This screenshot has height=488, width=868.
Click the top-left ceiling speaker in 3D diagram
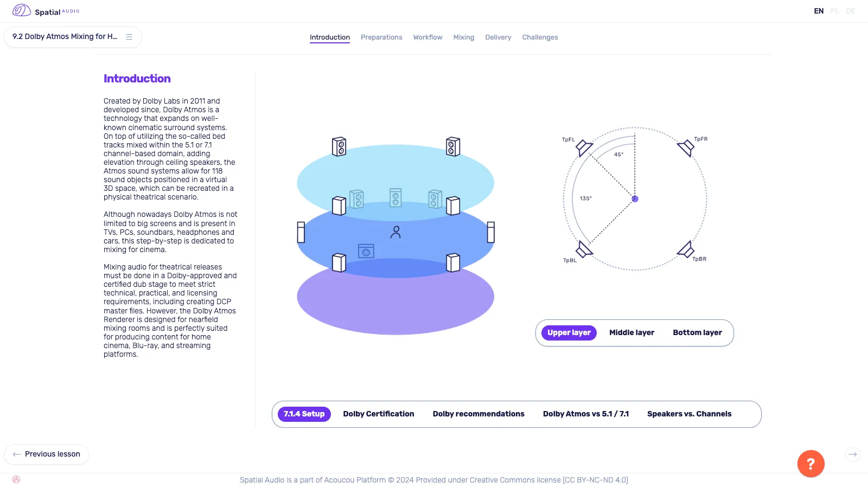(339, 146)
